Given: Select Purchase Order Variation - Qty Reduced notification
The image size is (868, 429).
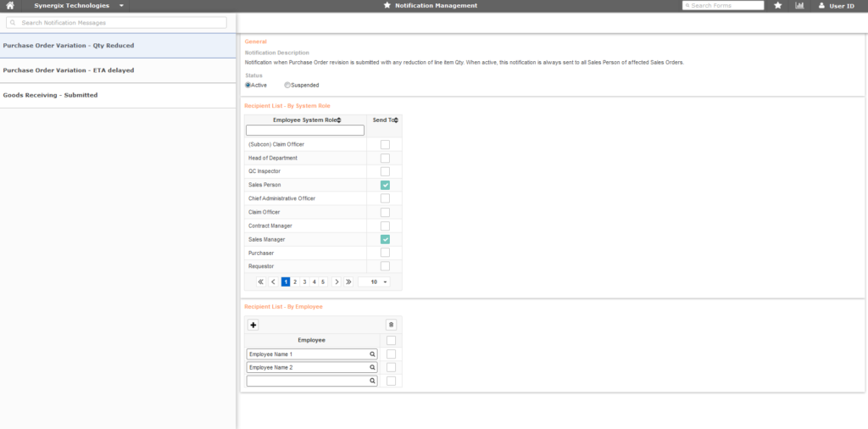Looking at the screenshot, I should point(118,46).
